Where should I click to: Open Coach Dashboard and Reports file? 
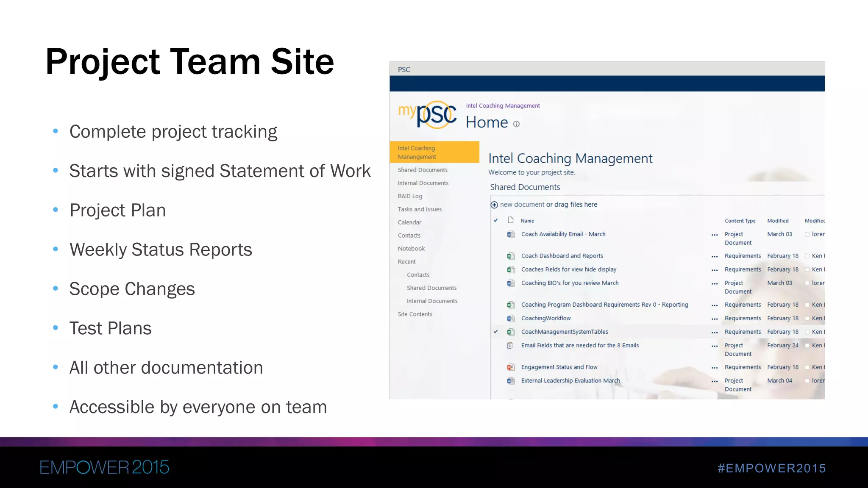click(x=562, y=256)
